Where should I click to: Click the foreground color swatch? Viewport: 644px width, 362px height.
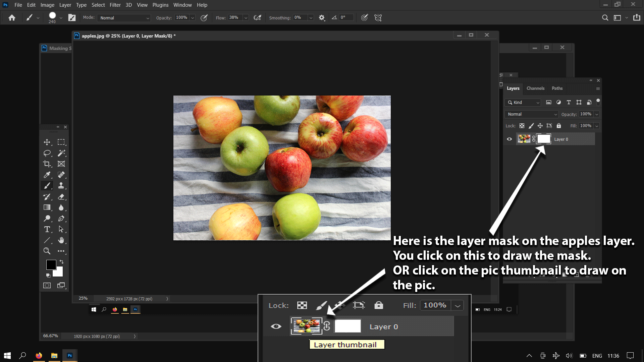pos(51,265)
